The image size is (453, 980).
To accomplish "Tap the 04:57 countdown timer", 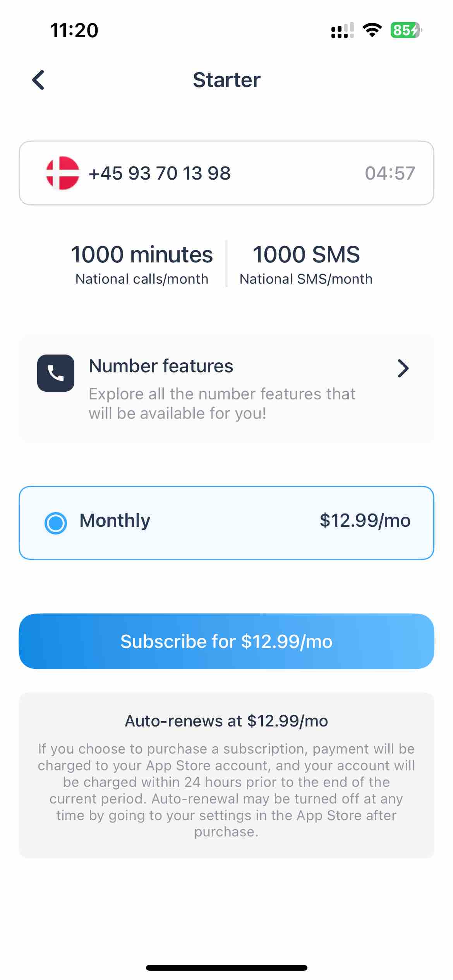I will click(390, 173).
